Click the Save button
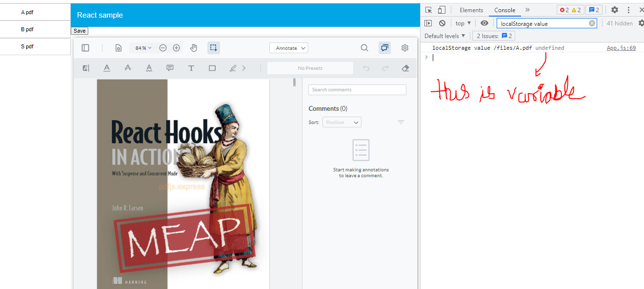This screenshot has width=644, height=289. [x=80, y=31]
